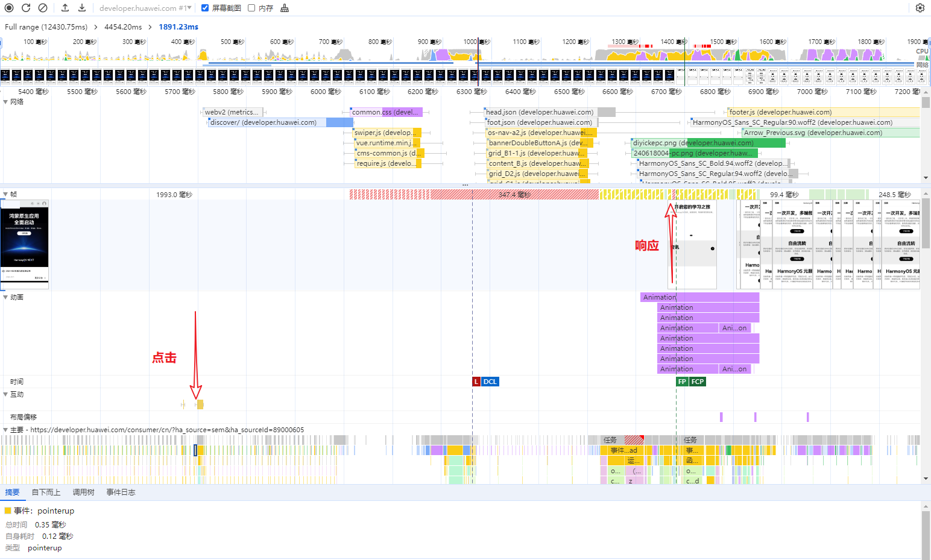Collapse the 主要 main thread track
931x560 pixels.
(x=6, y=430)
